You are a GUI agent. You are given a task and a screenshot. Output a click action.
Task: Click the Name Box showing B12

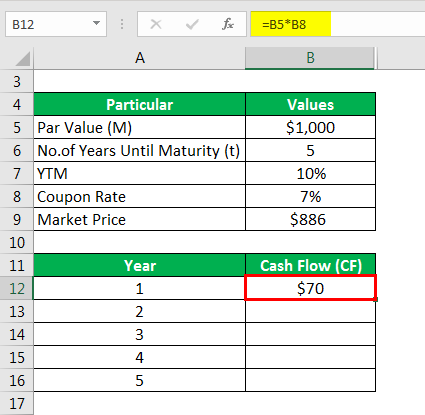[x=56, y=24]
